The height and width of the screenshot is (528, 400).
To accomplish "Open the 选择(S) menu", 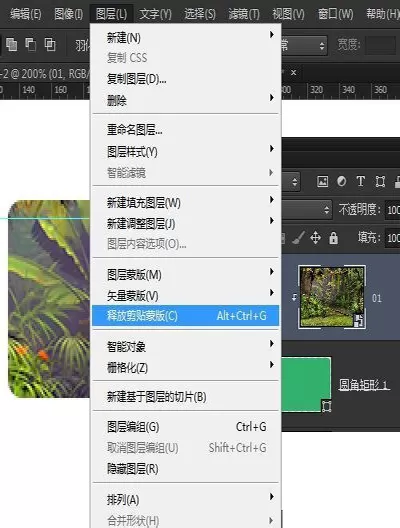I will tap(200, 14).
